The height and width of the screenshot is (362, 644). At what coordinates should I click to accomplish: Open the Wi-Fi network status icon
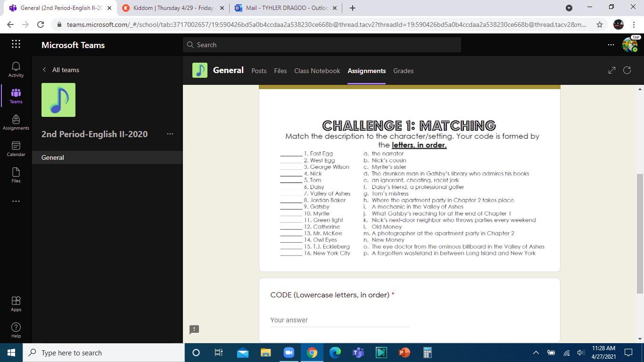(x=567, y=353)
